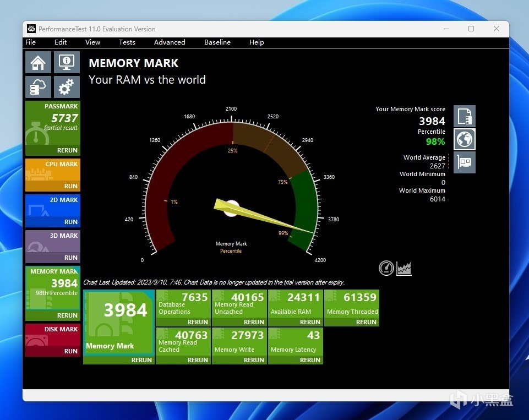
Task: Select the sidebar MEMORY MARK 98th Percentile tile
Action: (x=53, y=288)
